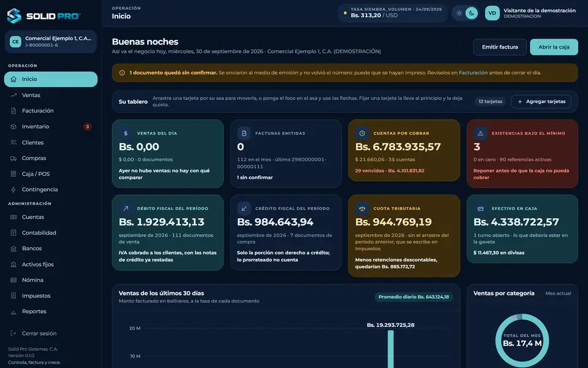Click the clock icon on Cuentas por cobrar card
This screenshot has height=368, width=588.
(362, 133)
